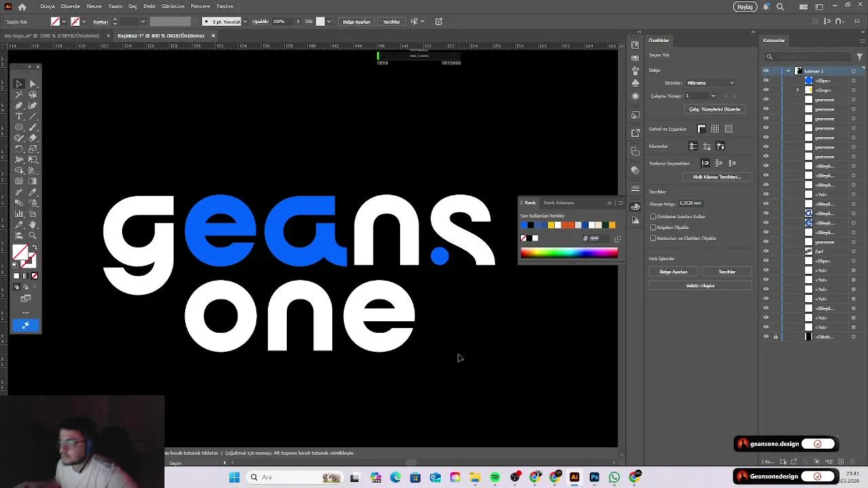Open the Color panel flyout menu
The height and width of the screenshot is (488, 868).
coord(620,203)
